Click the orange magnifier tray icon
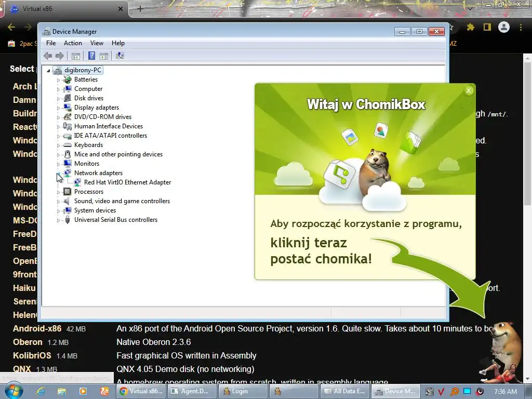532x399 pixels. pyautogui.click(x=454, y=392)
